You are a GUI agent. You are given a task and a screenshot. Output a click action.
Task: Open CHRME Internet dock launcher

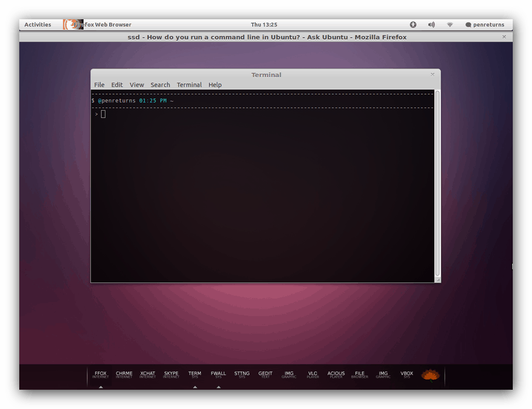124,375
